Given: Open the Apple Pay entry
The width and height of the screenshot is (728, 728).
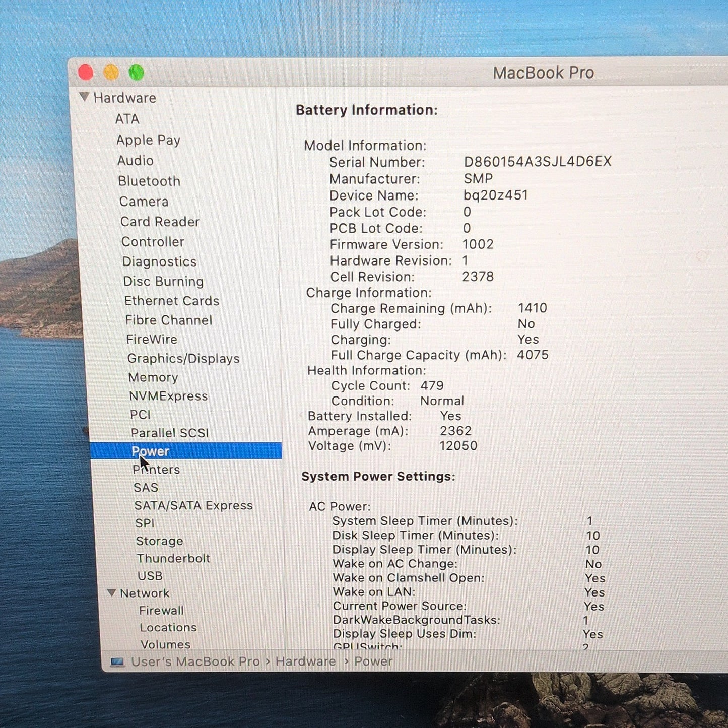Looking at the screenshot, I should tap(148, 140).
